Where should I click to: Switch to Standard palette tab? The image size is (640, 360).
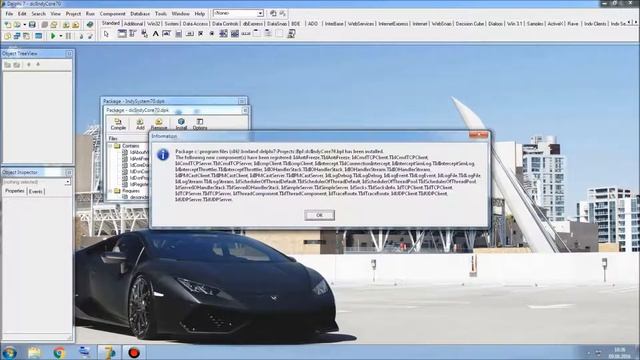[111, 23]
